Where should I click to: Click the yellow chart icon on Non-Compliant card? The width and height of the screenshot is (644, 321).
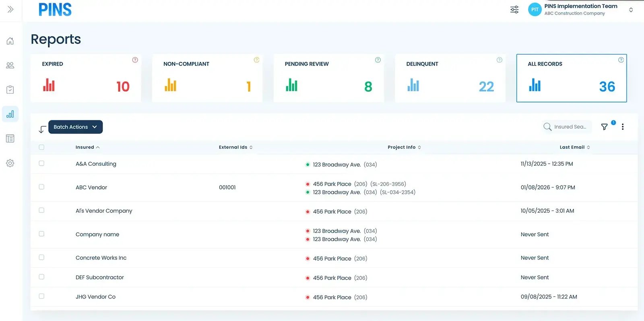170,85
